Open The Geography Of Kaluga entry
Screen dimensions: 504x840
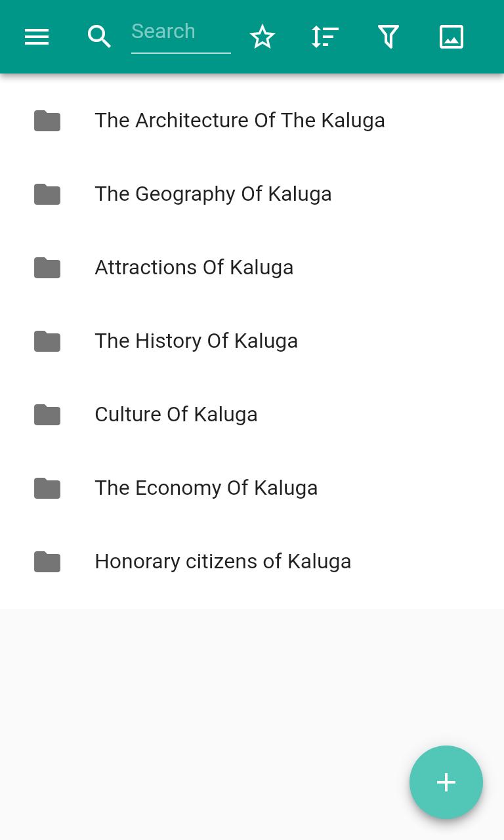click(213, 194)
